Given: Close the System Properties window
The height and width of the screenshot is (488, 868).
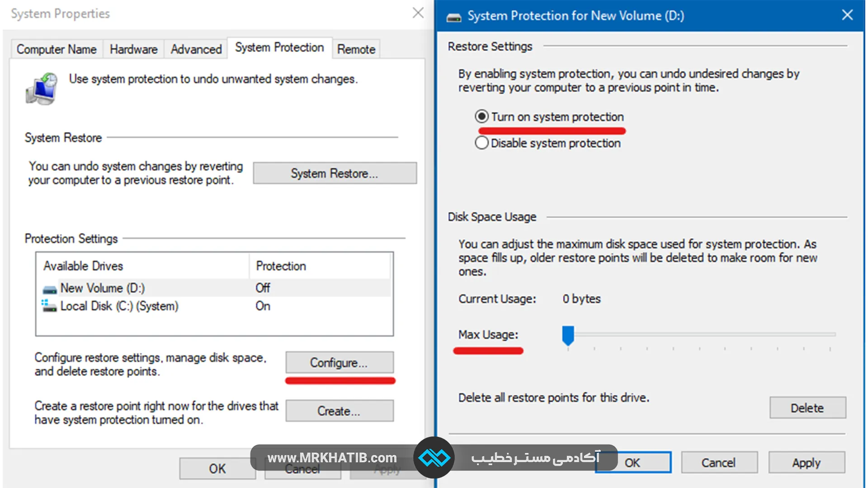Looking at the screenshot, I should pyautogui.click(x=418, y=13).
